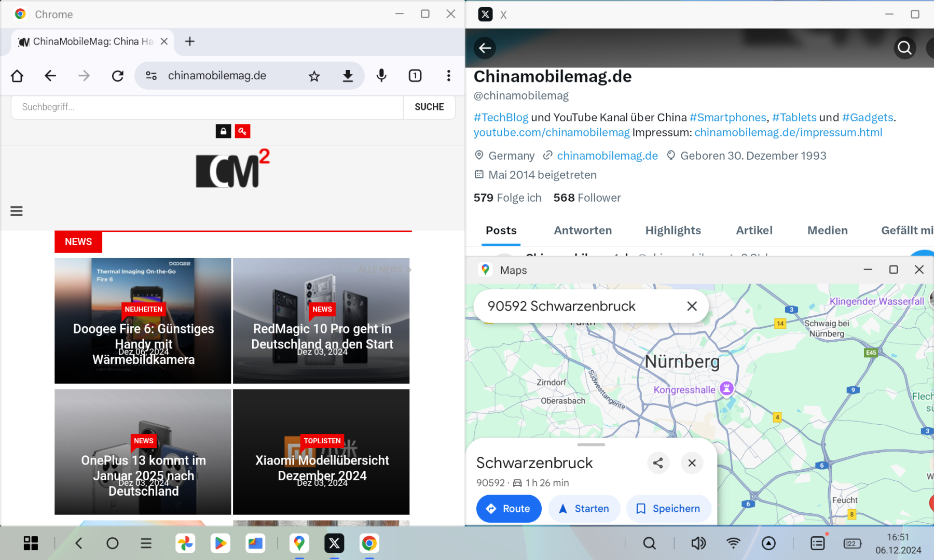
Task: Open chinamobilemag.de profile website link
Action: coord(607,156)
